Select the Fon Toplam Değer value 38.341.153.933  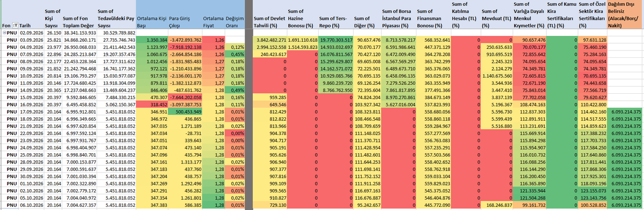pos(79,33)
